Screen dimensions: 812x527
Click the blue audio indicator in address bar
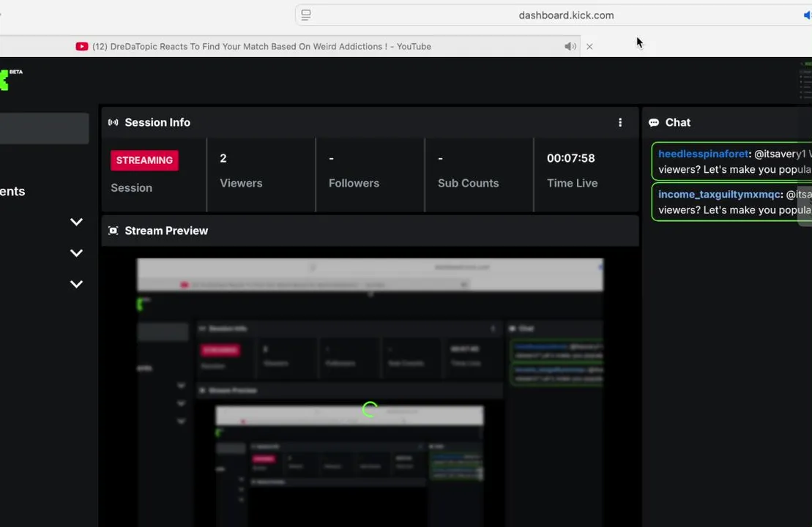click(x=808, y=15)
